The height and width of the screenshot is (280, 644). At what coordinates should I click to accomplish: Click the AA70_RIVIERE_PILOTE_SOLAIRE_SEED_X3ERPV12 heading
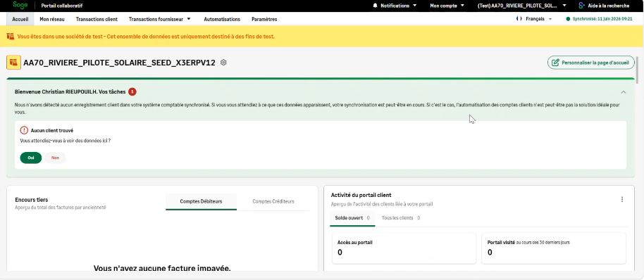[x=120, y=63]
